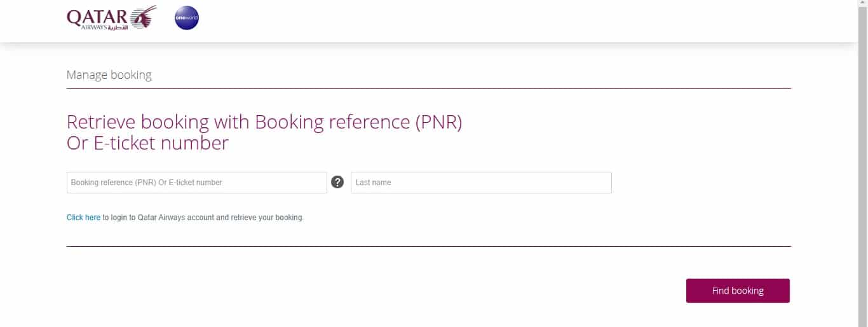Click the oneworld alliance badge
The height and width of the screenshot is (327, 868).
coord(187,18)
